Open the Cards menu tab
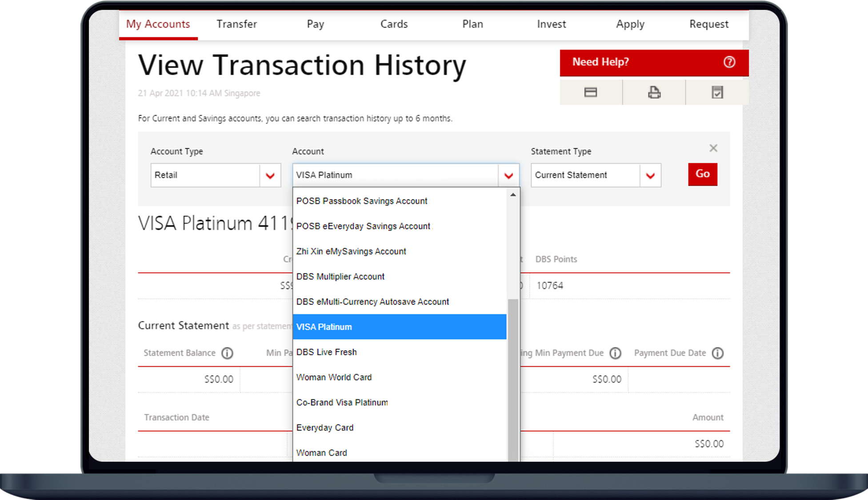The image size is (868, 500). click(394, 24)
